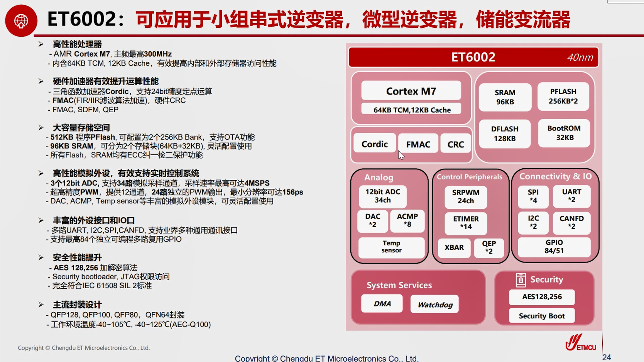The width and height of the screenshot is (644, 362).
Task: Click the line 'QFP128, QFP100, QFP80，QFN64封装'
Action: coord(115,315)
